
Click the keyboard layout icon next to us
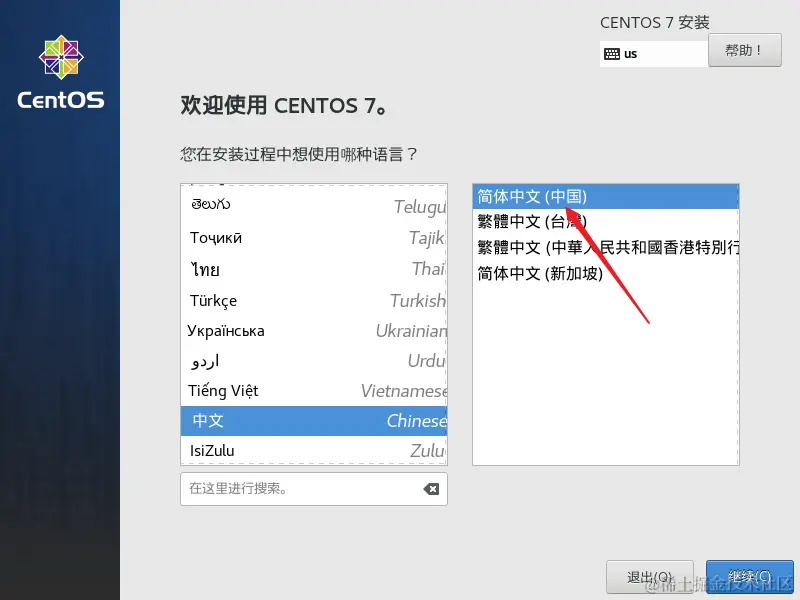coord(611,54)
